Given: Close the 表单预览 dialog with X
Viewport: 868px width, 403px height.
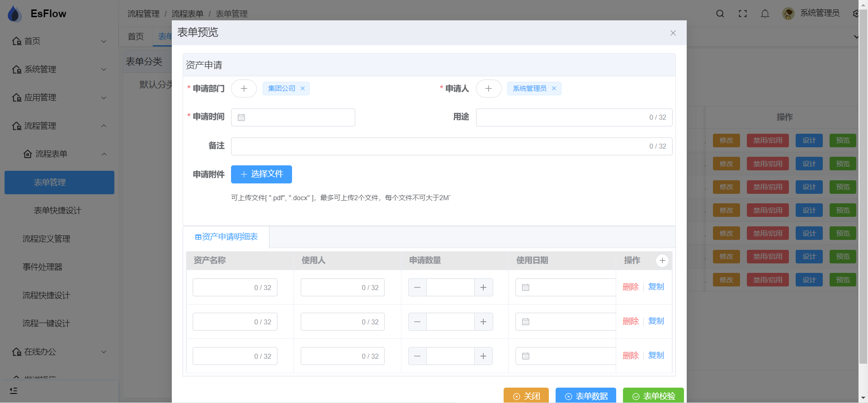Looking at the screenshot, I should point(673,33).
